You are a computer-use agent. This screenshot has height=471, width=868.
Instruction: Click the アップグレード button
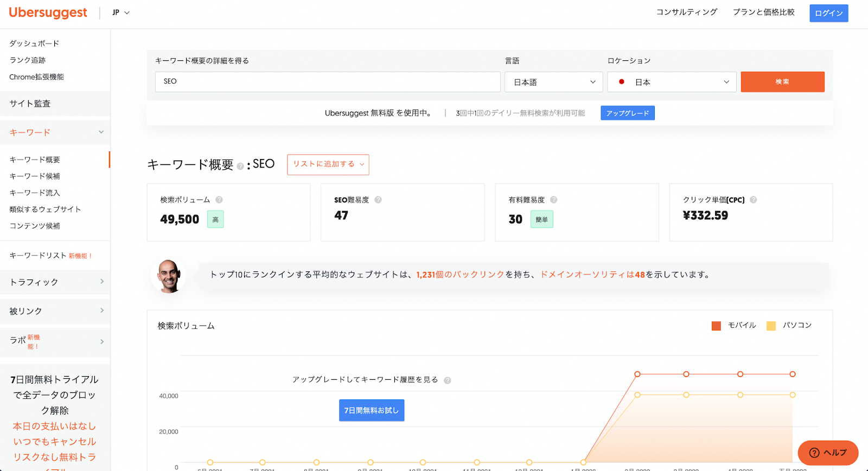tap(628, 113)
